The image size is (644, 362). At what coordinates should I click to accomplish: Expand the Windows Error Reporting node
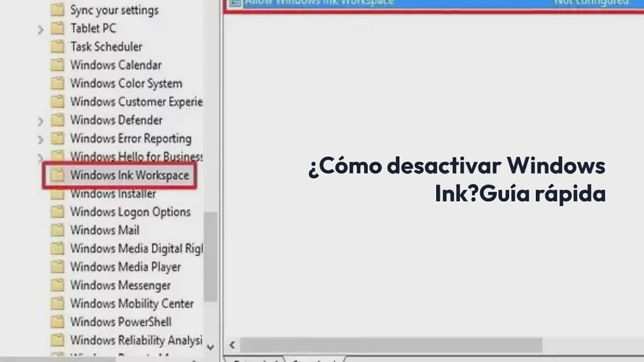point(41,140)
